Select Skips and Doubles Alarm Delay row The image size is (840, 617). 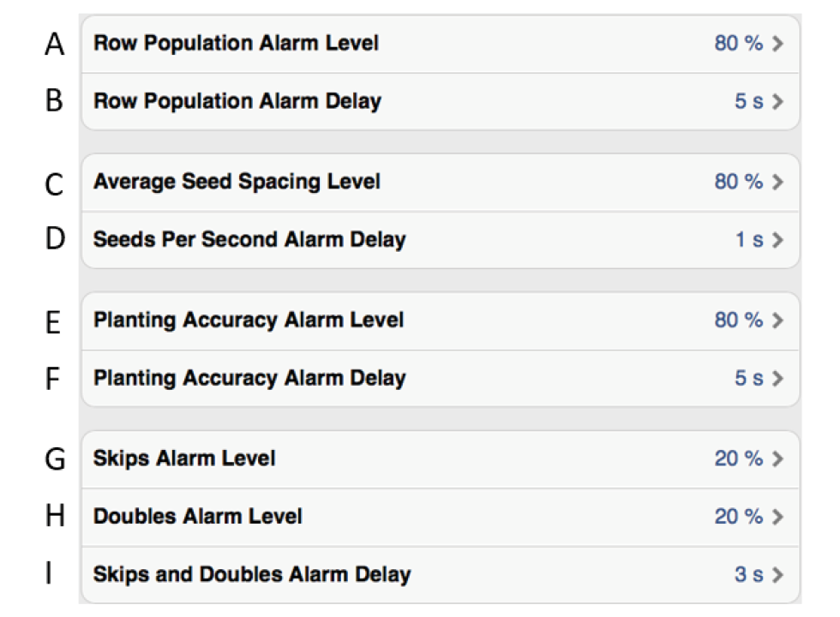click(x=252, y=574)
